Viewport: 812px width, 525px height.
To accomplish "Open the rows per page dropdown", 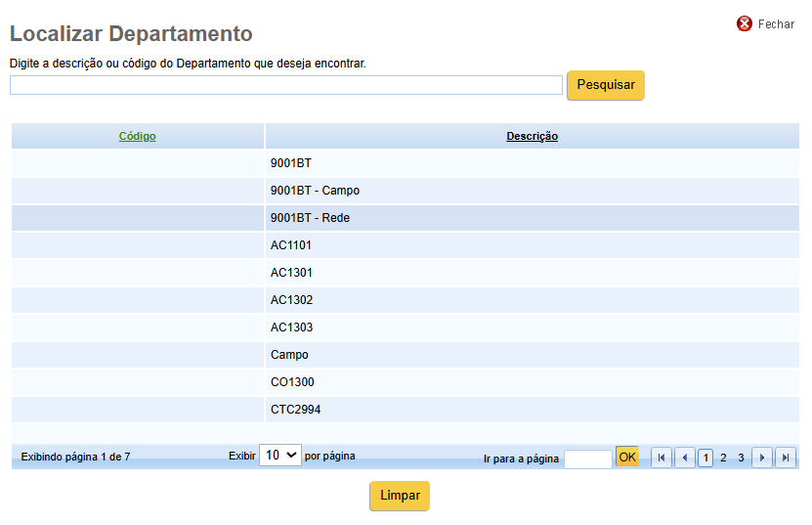I will coord(280,455).
